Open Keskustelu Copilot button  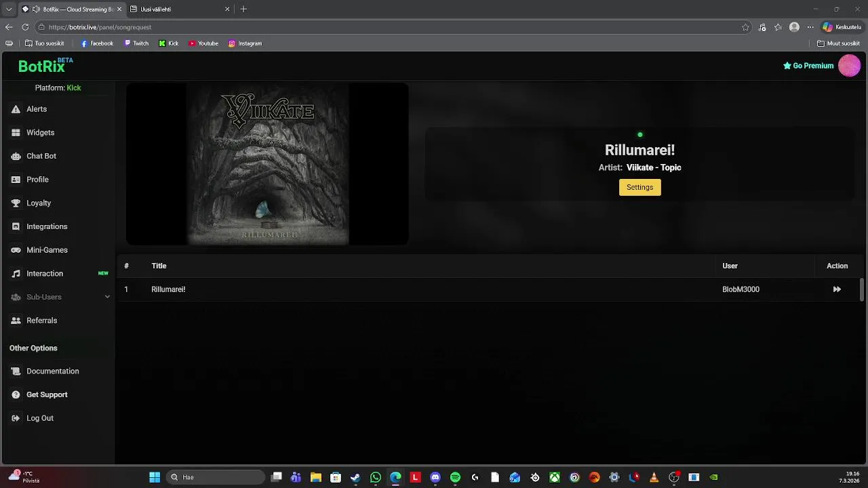(x=842, y=27)
